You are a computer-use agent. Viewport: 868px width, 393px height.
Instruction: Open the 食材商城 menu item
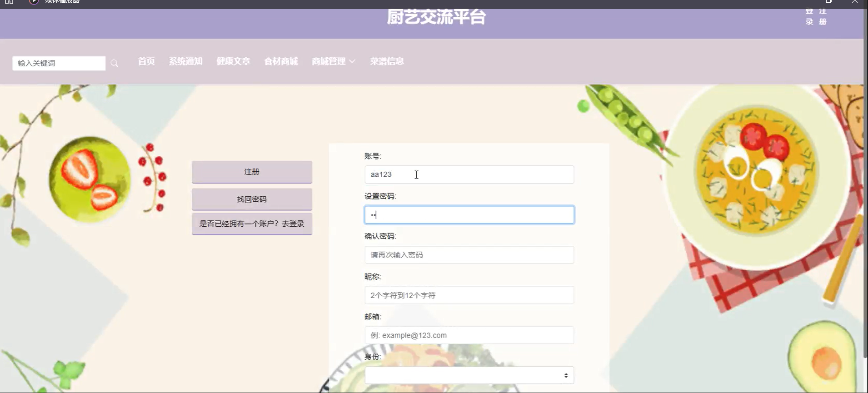tap(281, 61)
